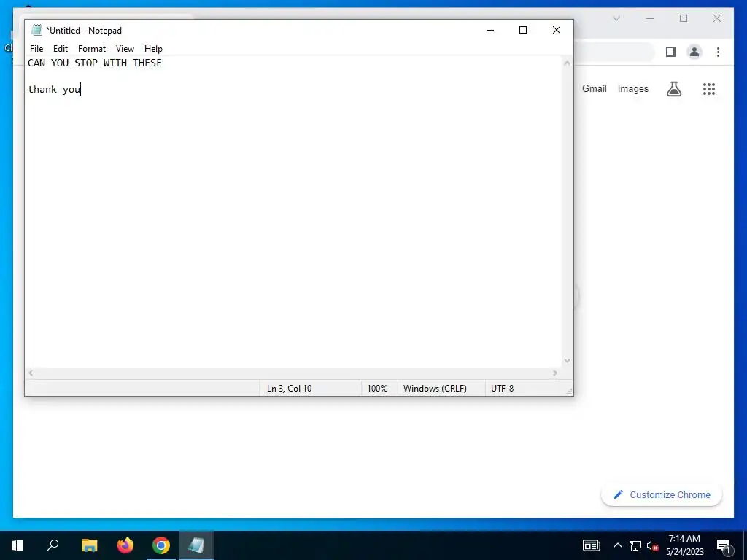Open the muted volume tray icon
747x560 pixels.
653,545
